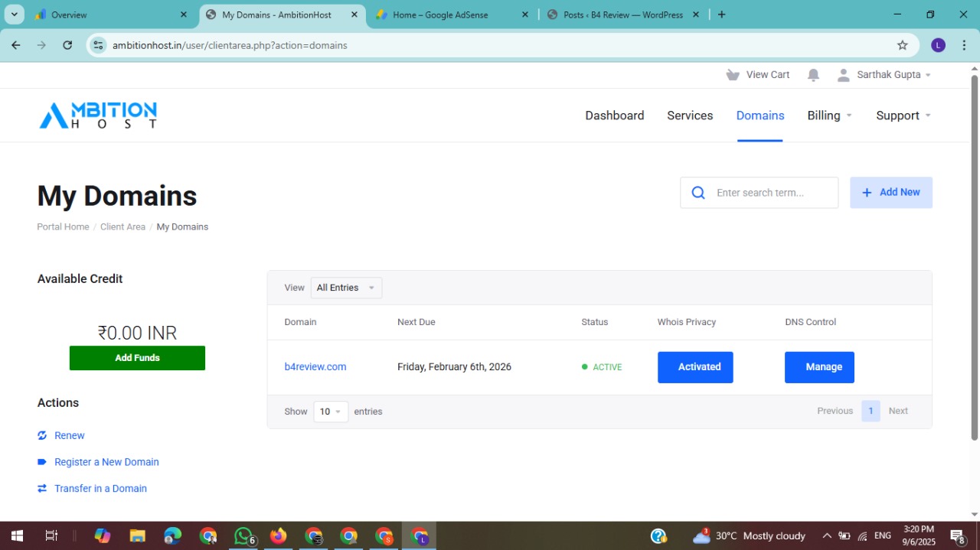
Task: Open the site information icon in the address bar
Action: (98, 45)
